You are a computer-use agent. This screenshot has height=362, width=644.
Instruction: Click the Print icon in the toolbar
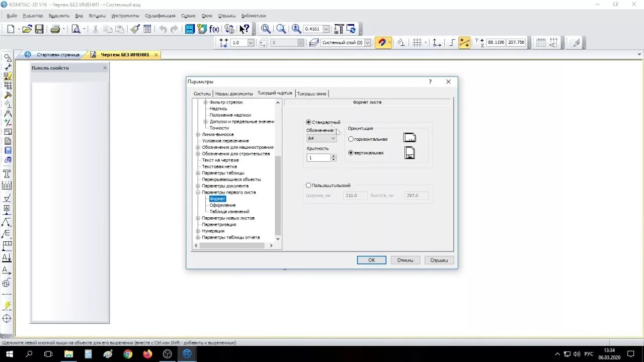(55, 29)
